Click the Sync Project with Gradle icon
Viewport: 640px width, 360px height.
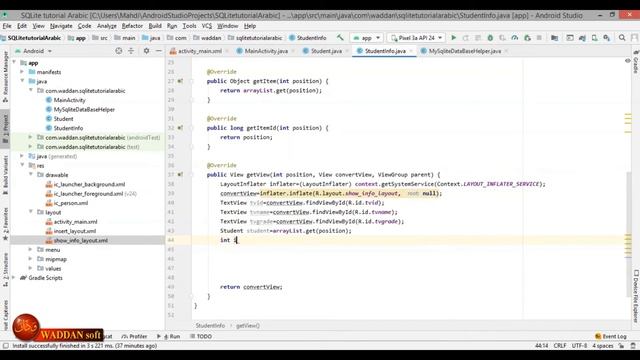582,38
